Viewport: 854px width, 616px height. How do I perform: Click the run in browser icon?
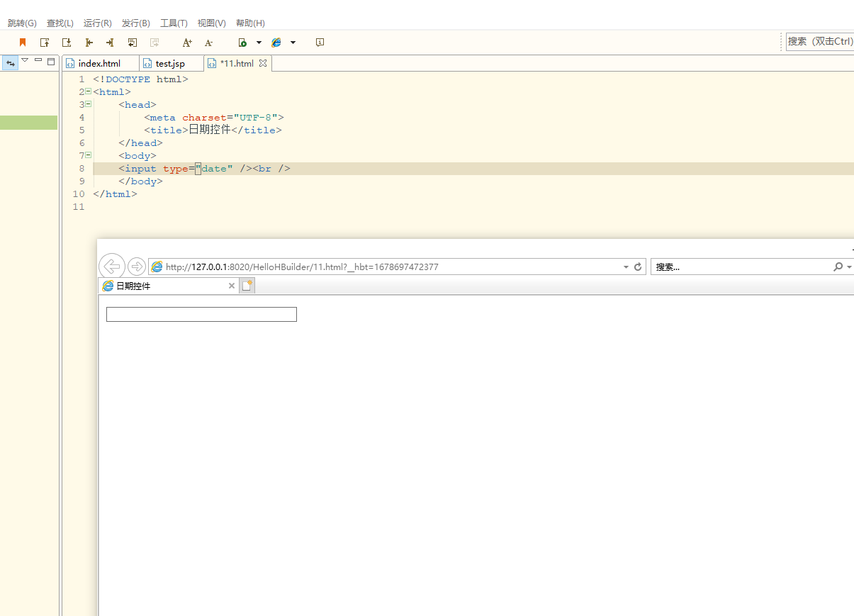tap(242, 43)
